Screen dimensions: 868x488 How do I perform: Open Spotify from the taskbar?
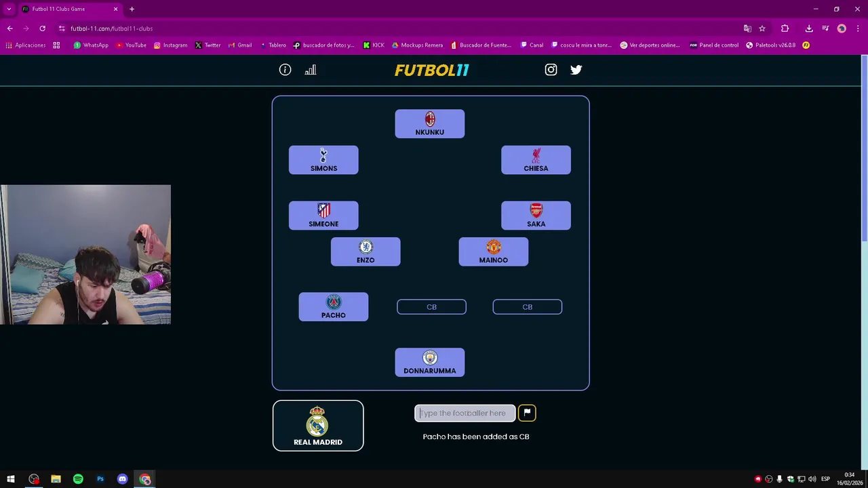78,479
